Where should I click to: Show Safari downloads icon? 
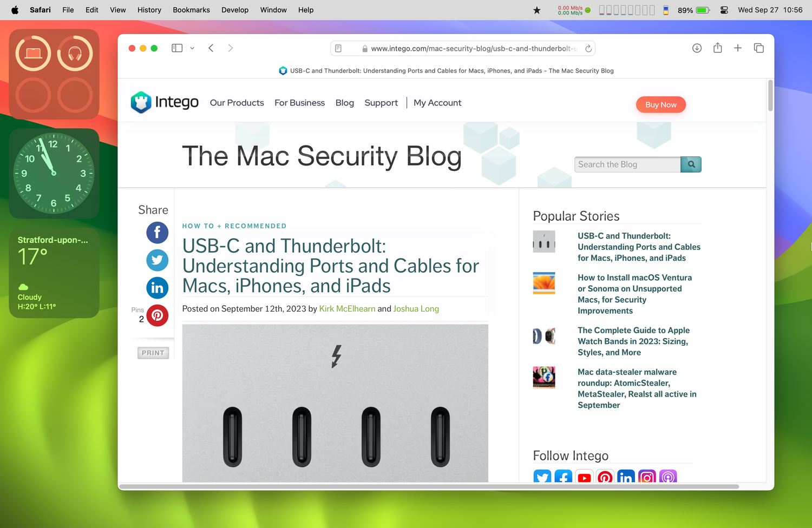(697, 48)
